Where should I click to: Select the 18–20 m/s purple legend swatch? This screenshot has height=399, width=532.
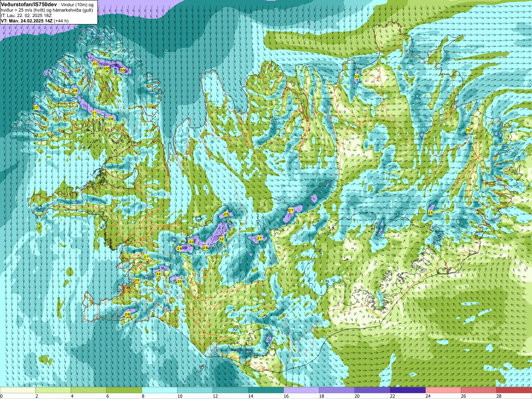click(337, 390)
